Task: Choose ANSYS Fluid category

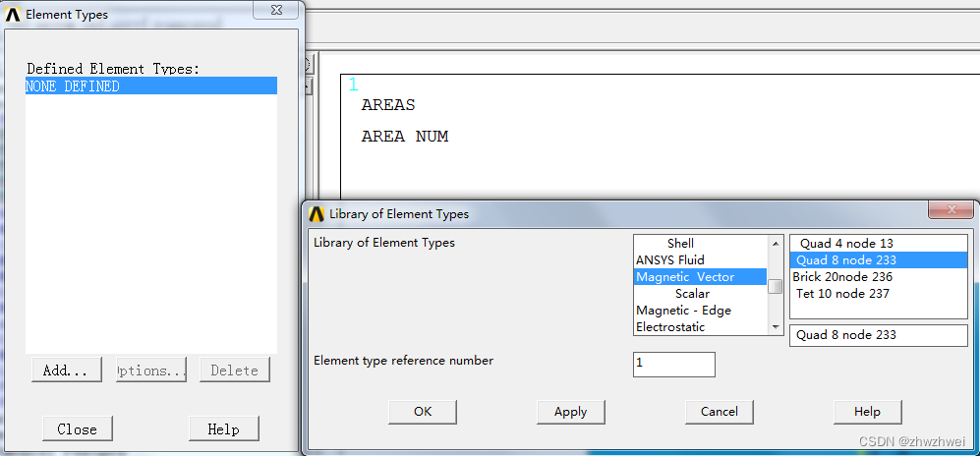Action: [670, 260]
